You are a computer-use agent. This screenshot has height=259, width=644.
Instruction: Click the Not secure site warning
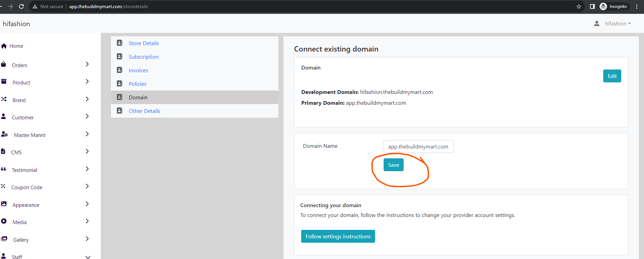(48, 6)
